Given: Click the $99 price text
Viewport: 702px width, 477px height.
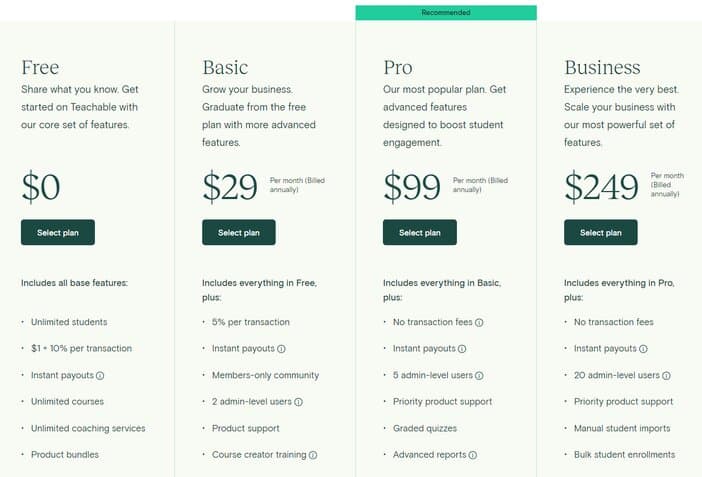Looking at the screenshot, I should 412,186.
